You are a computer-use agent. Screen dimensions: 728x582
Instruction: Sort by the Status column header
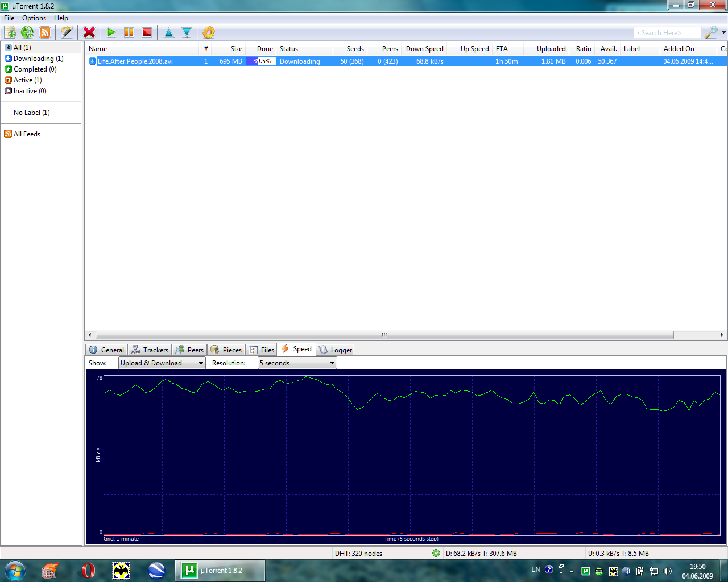304,49
